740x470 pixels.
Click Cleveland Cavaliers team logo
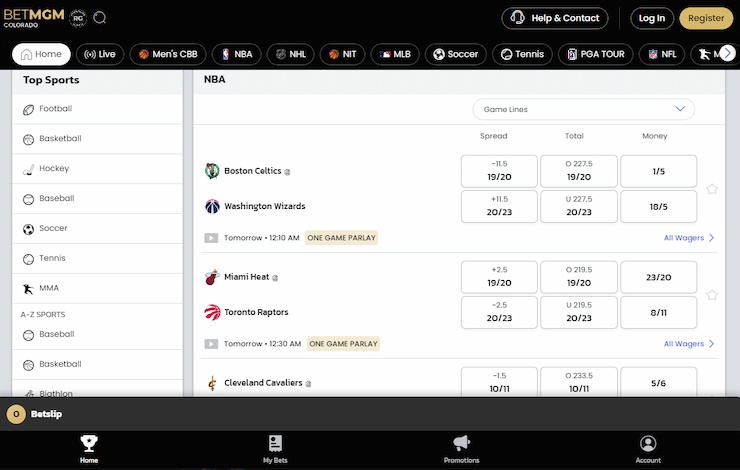(x=212, y=383)
